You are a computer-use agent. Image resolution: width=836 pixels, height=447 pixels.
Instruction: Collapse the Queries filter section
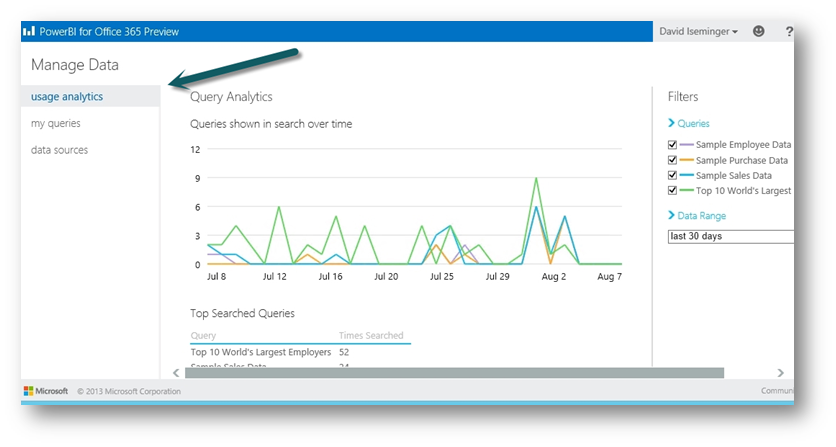689,123
